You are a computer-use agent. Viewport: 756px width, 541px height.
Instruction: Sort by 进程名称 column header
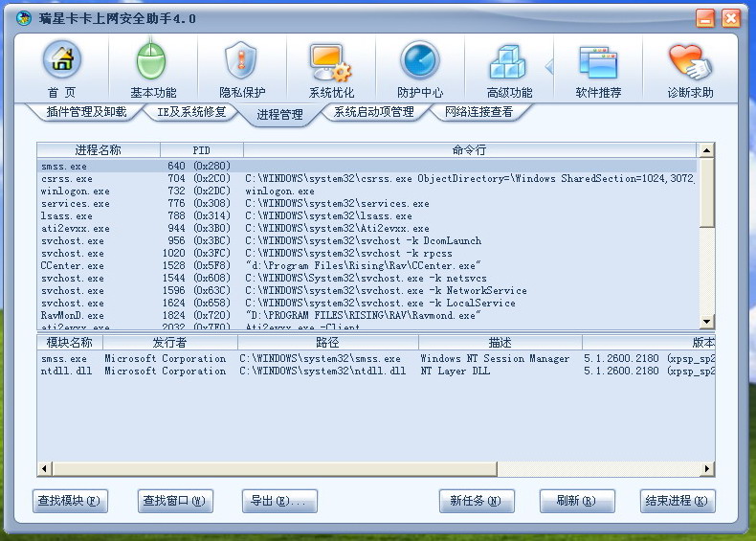click(x=99, y=150)
